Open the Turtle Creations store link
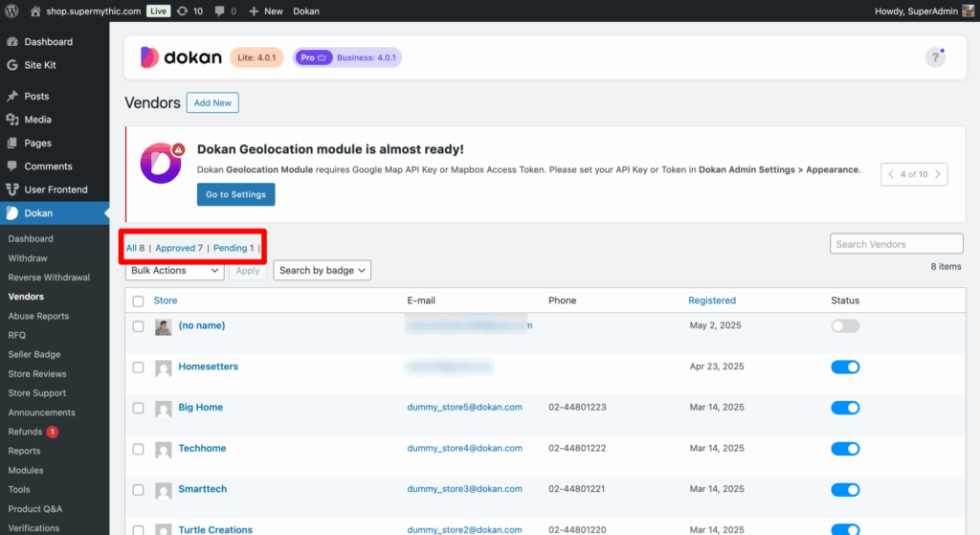The height and width of the screenshot is (535, 980). (215, 529)
